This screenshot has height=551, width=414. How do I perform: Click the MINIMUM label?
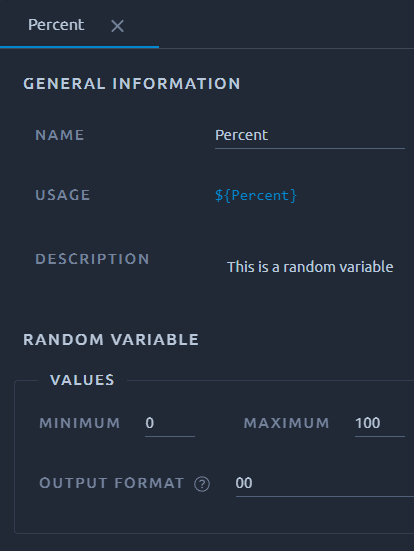pos(80,423)
